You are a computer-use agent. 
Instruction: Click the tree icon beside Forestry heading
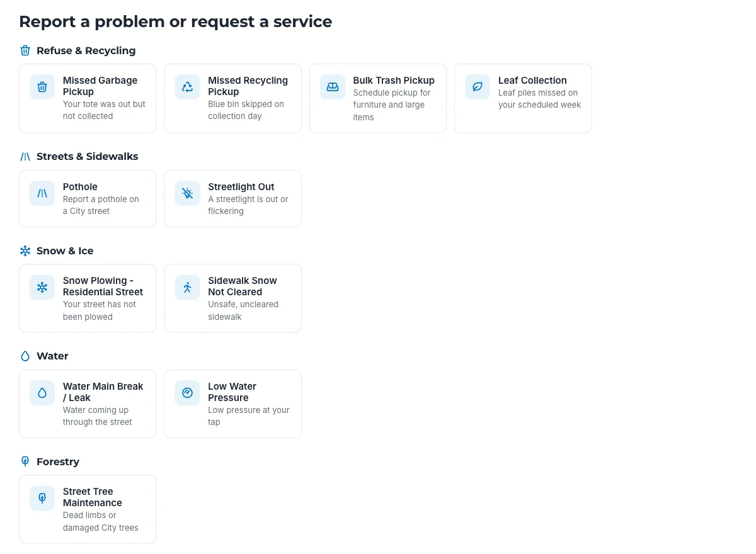tap(25, 461)
